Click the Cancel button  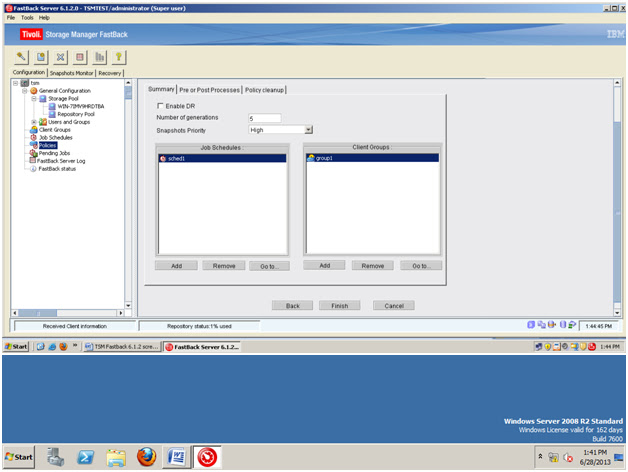394,306
